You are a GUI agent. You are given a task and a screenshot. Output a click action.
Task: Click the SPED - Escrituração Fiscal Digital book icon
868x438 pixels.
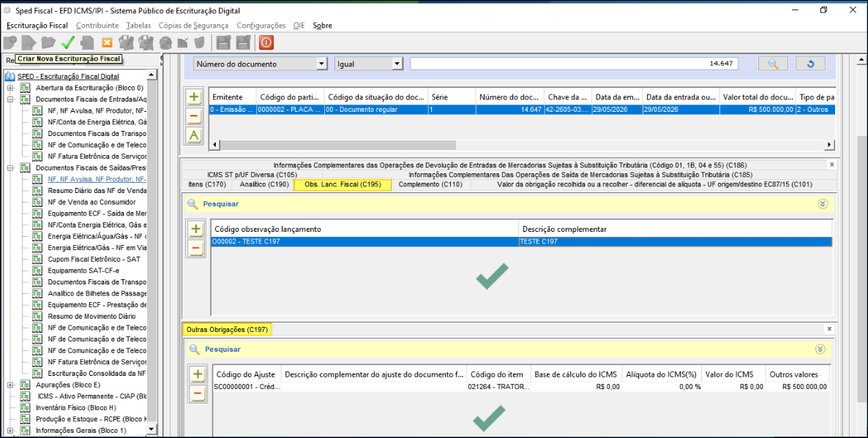coord(10,76)
